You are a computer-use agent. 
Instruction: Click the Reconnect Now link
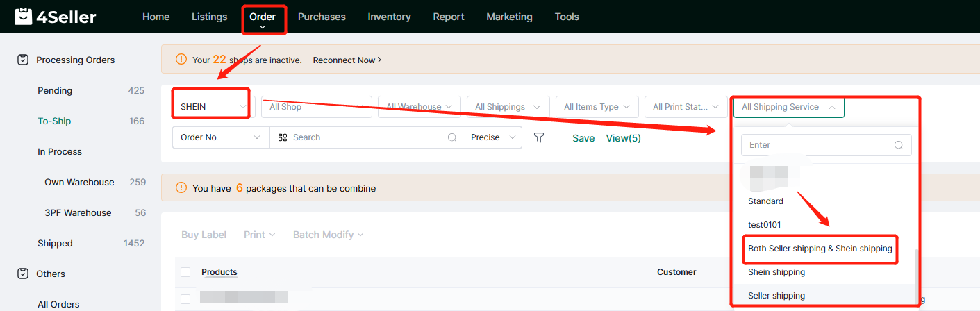click(347, 60)
